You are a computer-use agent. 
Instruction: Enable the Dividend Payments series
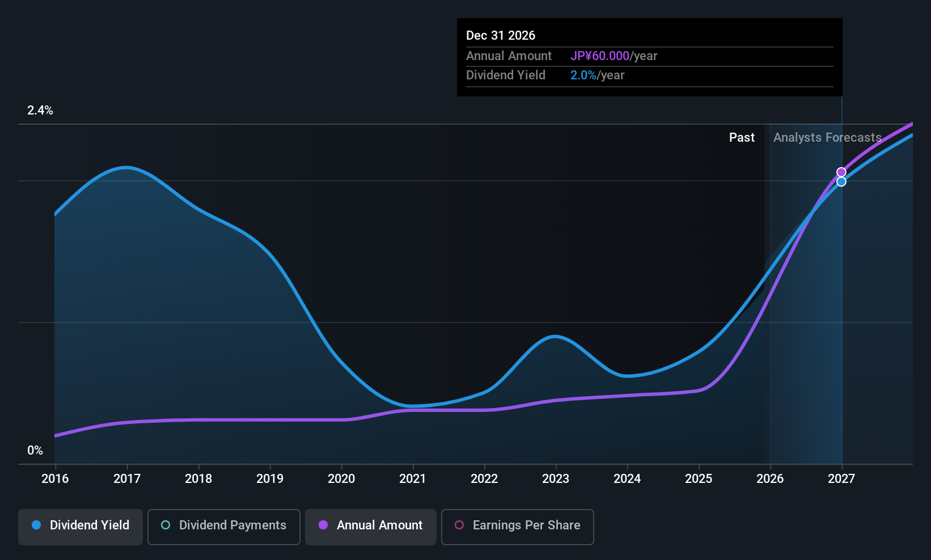click(224, 527)
